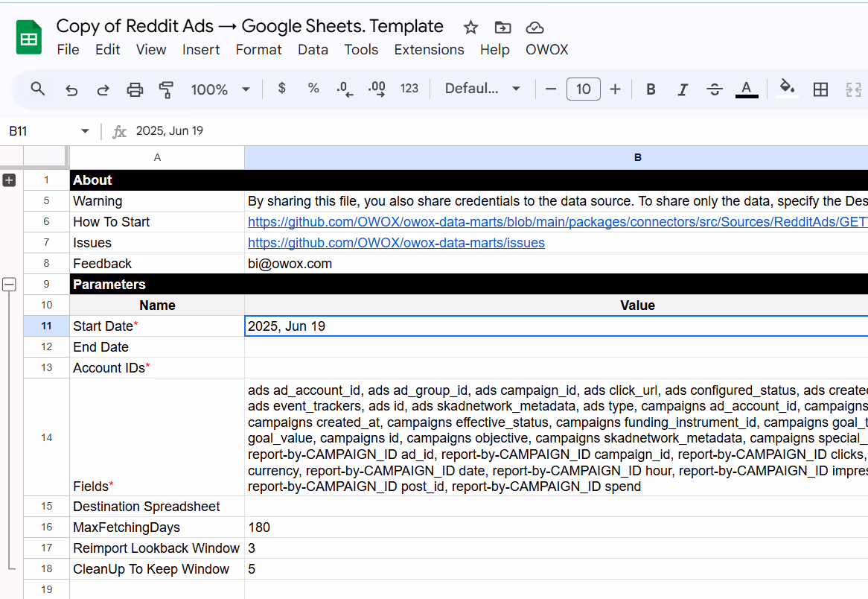Open the zoom level dropdown
Screen dimensions: 868x599
pos(221,89)
